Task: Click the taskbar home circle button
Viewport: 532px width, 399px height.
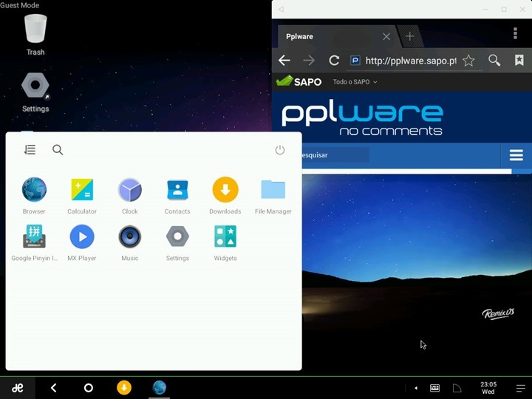Action: click(88, 388)
